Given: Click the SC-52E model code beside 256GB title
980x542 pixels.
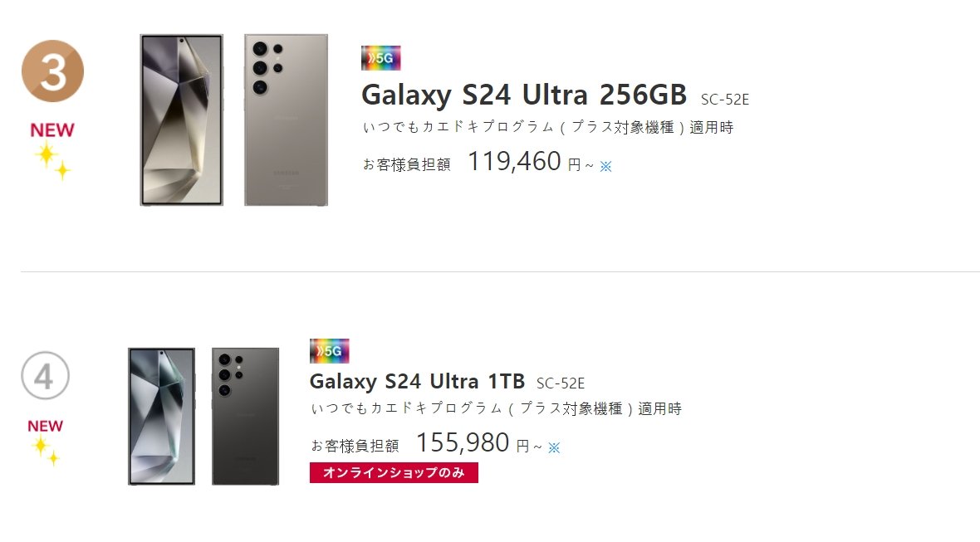Looking at the screenshot, I should [x=725, y=100].
